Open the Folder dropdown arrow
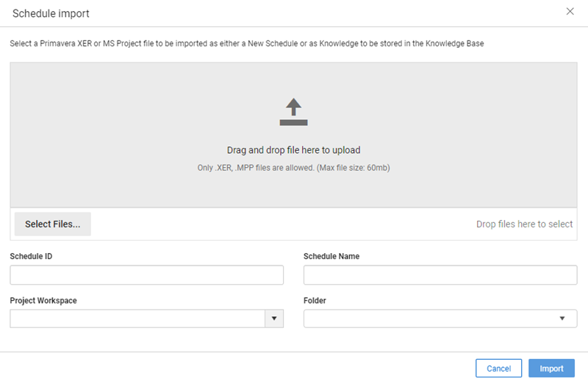The height and width of the screenshot is (384, 588). (562, 319)
